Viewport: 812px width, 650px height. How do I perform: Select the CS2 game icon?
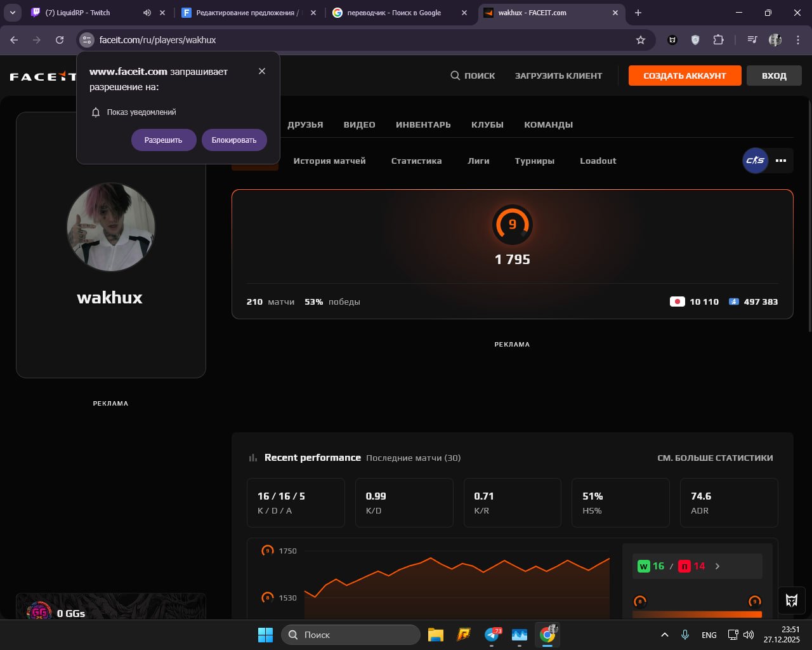pyautogui.click(x=755, y=161)
